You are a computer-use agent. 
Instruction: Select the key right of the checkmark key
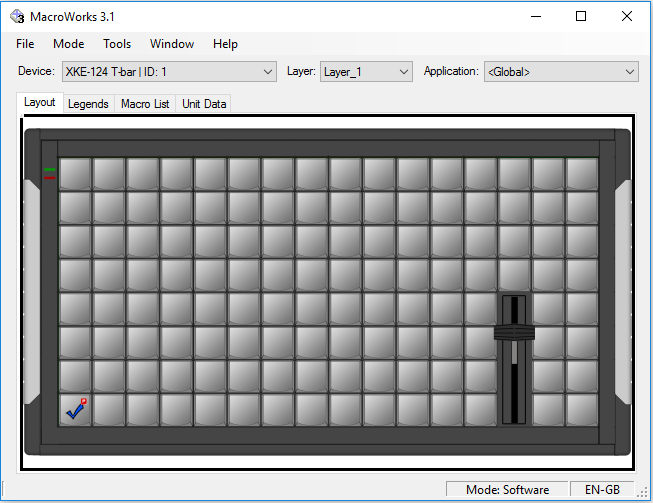coord(109,410)
